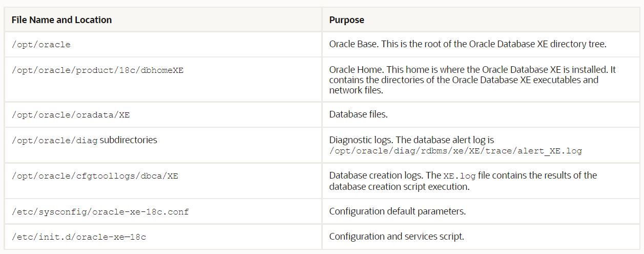Viewport: 644px width, 254px height.
Task: Click the alert_XE.log path in Purpose column
Action: [455, 151]
